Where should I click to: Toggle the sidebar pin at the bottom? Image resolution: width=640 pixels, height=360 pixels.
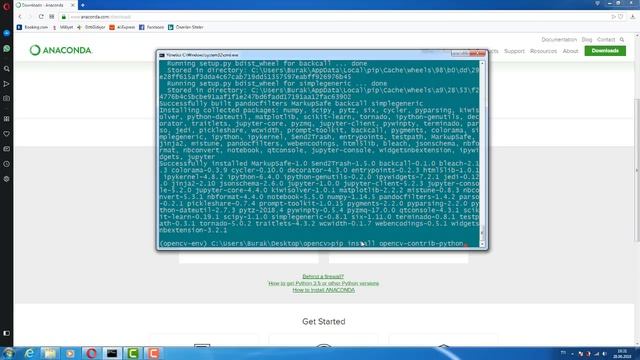[7, 333]
